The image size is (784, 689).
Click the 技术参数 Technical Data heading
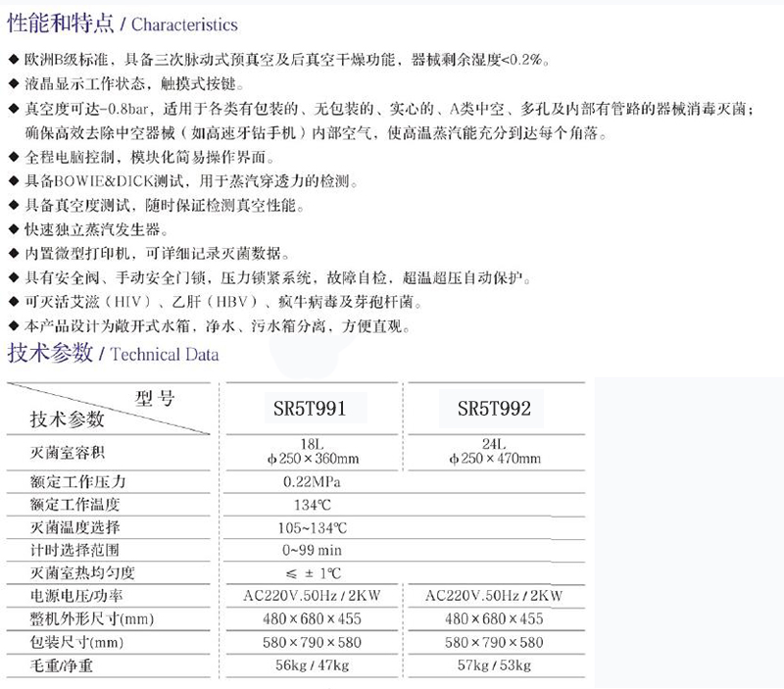(113, 354)
